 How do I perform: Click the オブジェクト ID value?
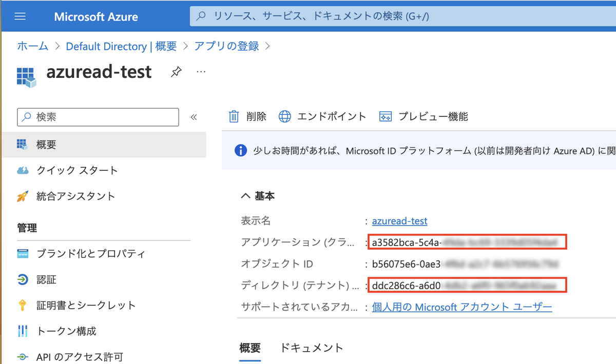(465, 264)
